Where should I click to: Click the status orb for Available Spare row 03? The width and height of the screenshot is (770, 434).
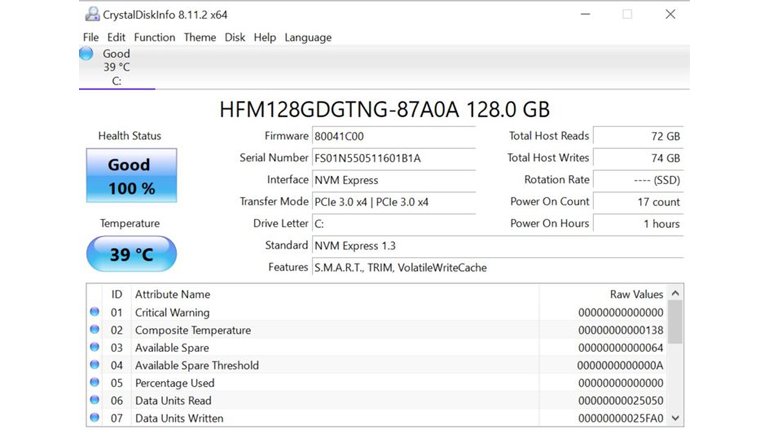pos(95,347)
